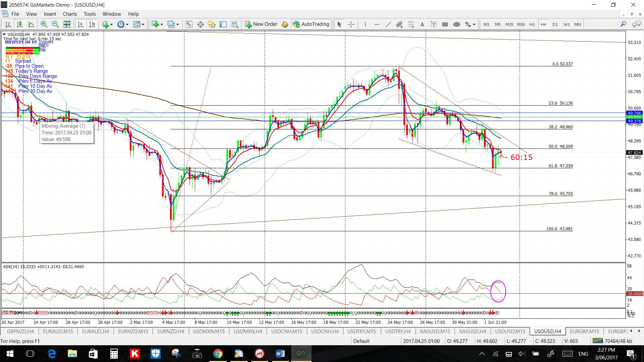Select the text box label tool
Image resolution: width=644 pixels, height=362 pixels.
pos(434,24)
